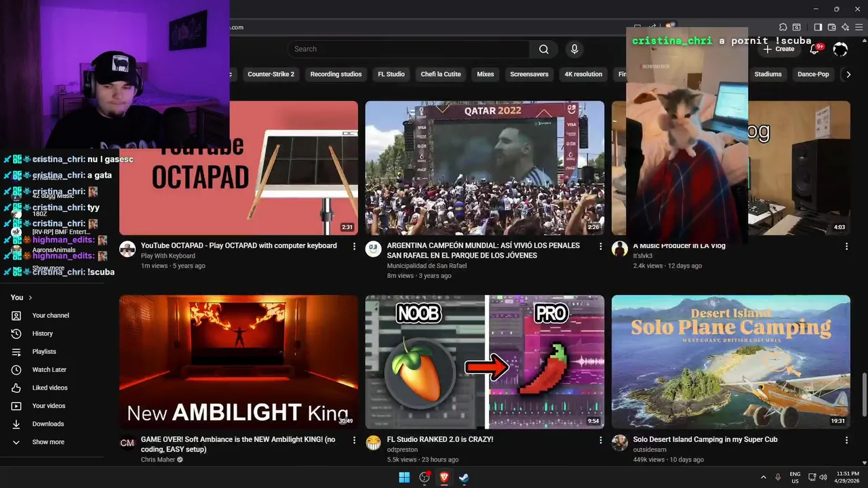Open Your videos in sidebar
The height and width of the screenshot is (488, 868).
49,406
